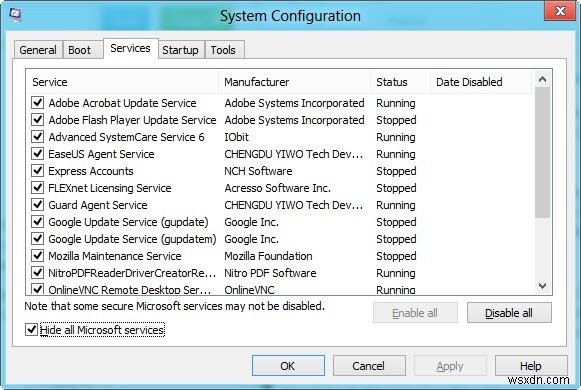Toggle Google Update Service (gupdate) checkbox
This screenshot has width=581, height=390.
coord(37,222)
